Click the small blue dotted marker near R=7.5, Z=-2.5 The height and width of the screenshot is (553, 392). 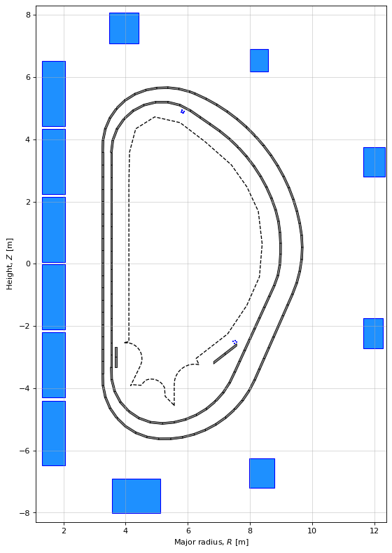234,342
